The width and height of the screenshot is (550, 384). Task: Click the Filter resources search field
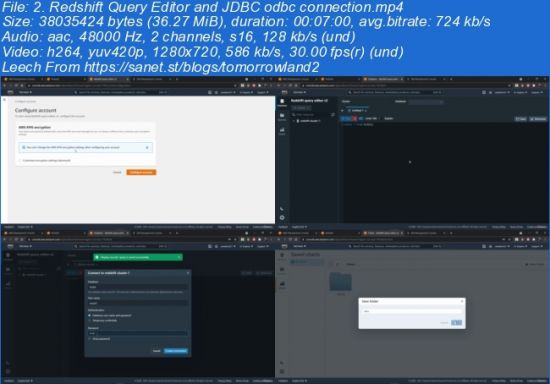pyautogui.click(x=310, y=114)
